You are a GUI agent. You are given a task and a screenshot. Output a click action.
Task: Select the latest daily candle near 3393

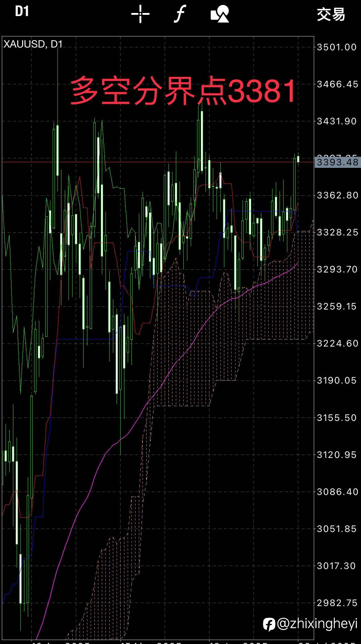[298, 159]
